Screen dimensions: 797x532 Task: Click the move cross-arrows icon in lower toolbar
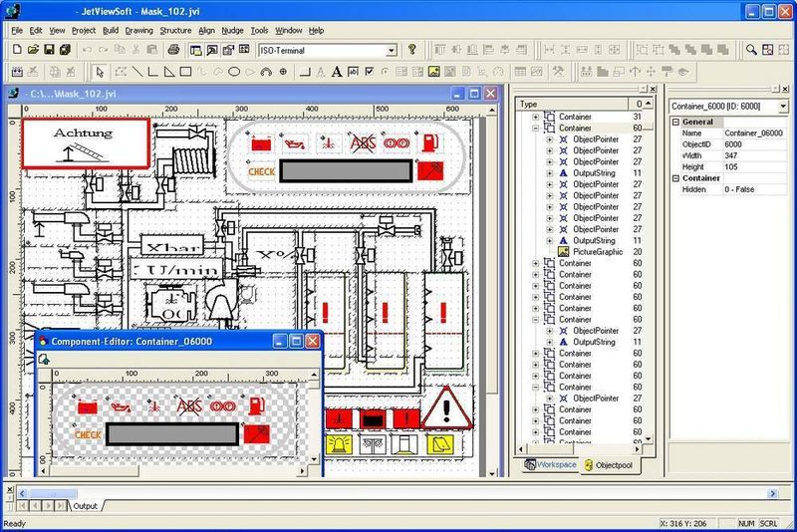(652, 72)
